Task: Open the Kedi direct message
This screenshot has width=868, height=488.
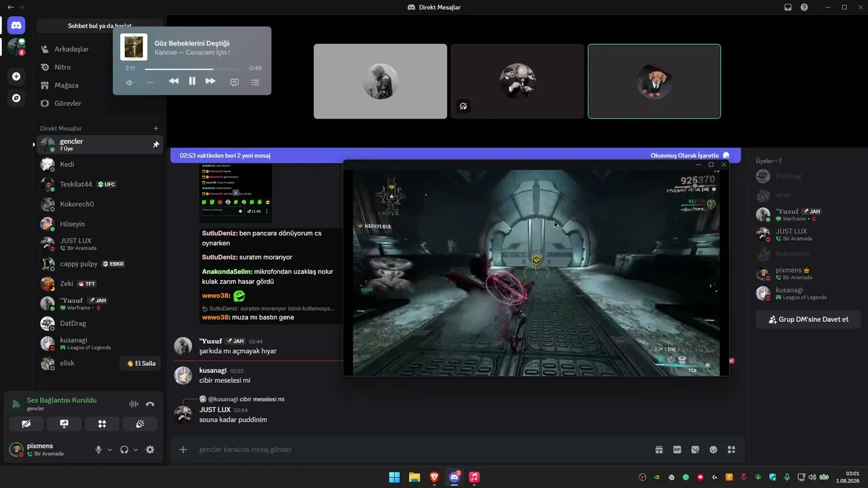Action: point(100,164)
